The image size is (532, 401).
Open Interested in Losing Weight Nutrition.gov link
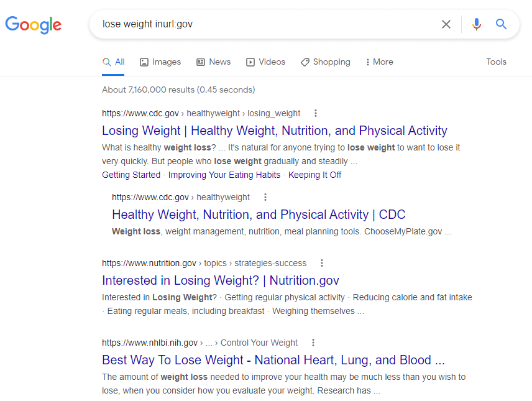[221, 280]
